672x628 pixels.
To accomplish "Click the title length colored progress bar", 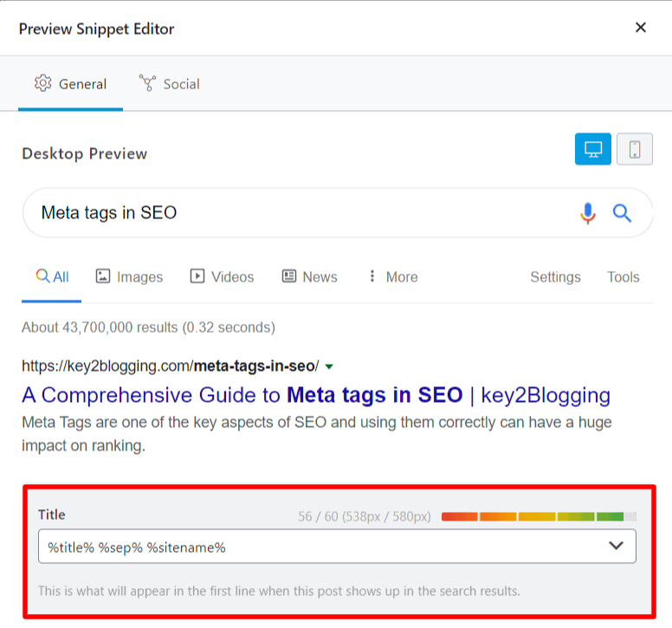I will click(x=539, y=516).
